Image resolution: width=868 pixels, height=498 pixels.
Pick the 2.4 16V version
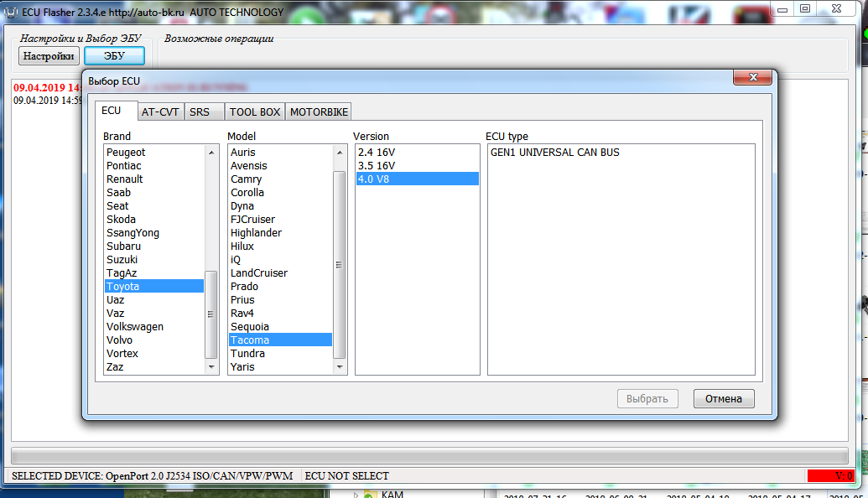(418, 153)
